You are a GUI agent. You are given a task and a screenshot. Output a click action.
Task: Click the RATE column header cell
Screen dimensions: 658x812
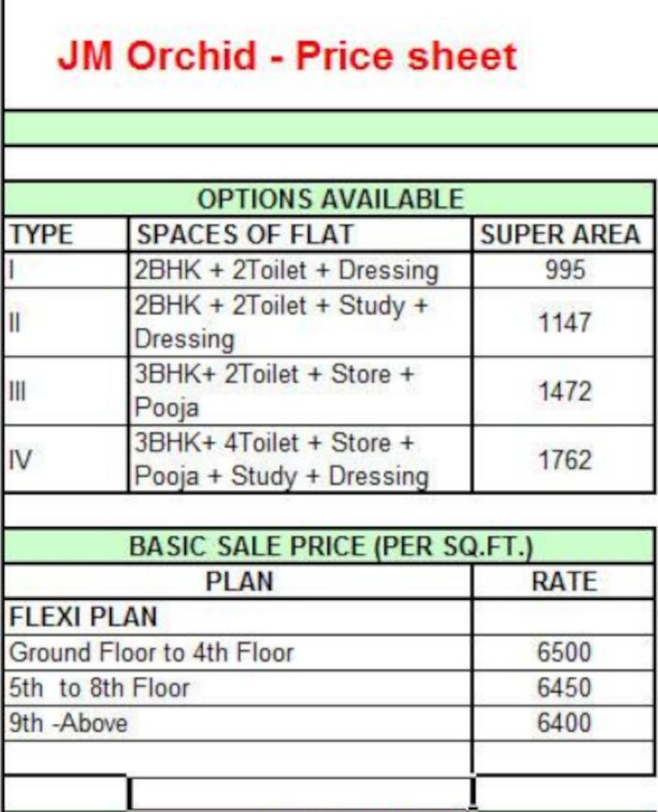point(564,581)
